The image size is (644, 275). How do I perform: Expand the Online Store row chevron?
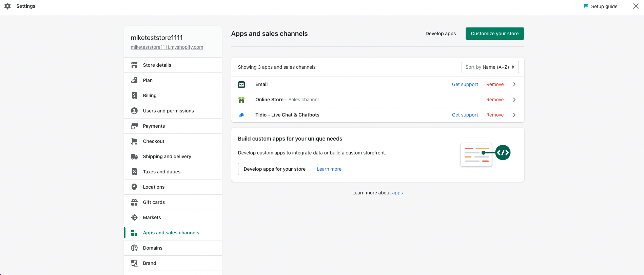click(514, 100)
